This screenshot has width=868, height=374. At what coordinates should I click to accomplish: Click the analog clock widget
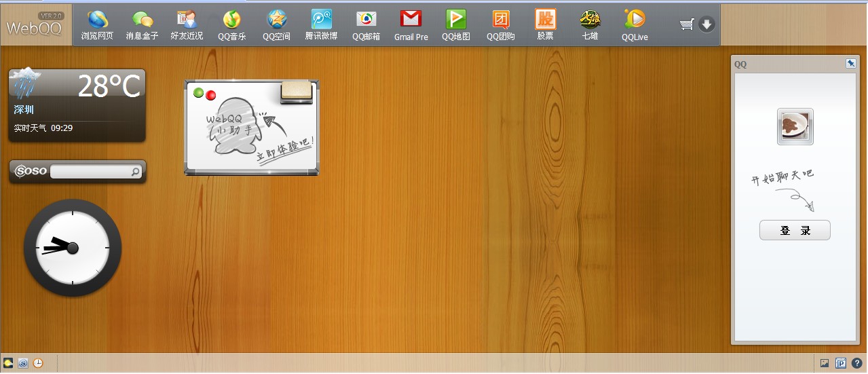[x=73, y=248]
